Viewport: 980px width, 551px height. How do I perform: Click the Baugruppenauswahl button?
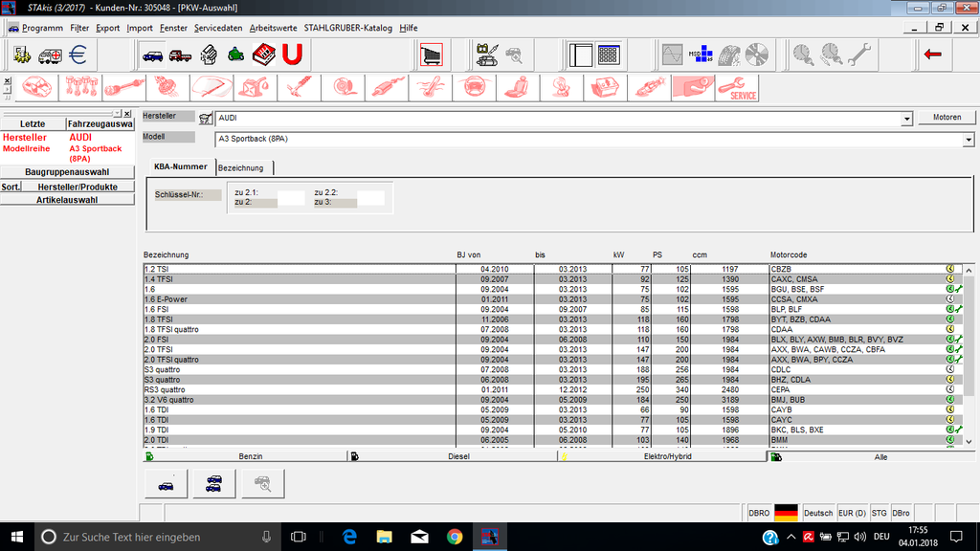(67, 172)
